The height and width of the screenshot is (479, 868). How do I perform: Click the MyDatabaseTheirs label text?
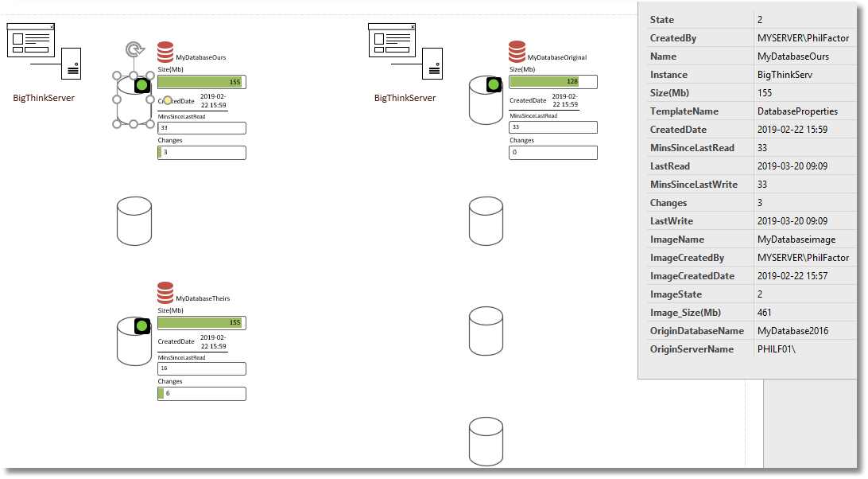(203, 298)
